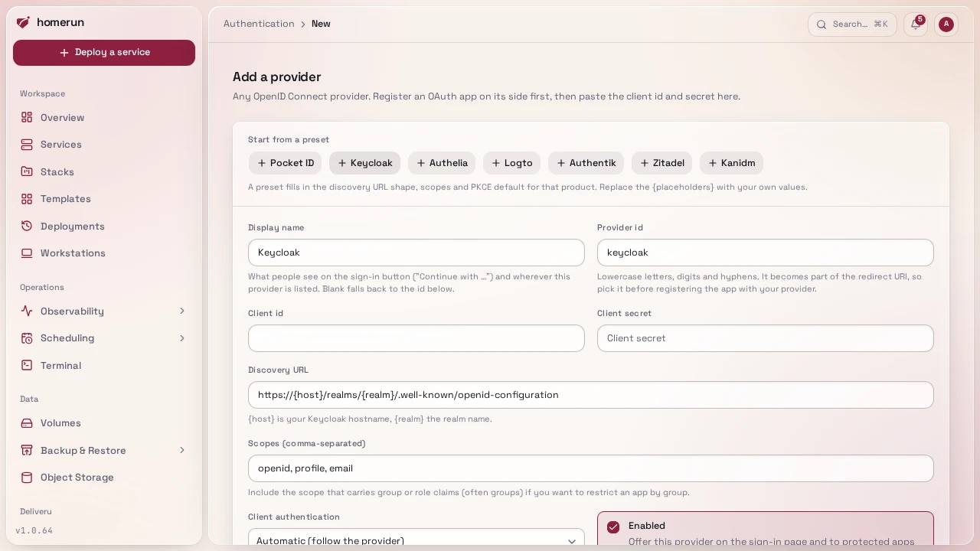Screen dimensions: 980x551
Task: Expand the Observability submenu chevron
Action: (x=182, y=311)
